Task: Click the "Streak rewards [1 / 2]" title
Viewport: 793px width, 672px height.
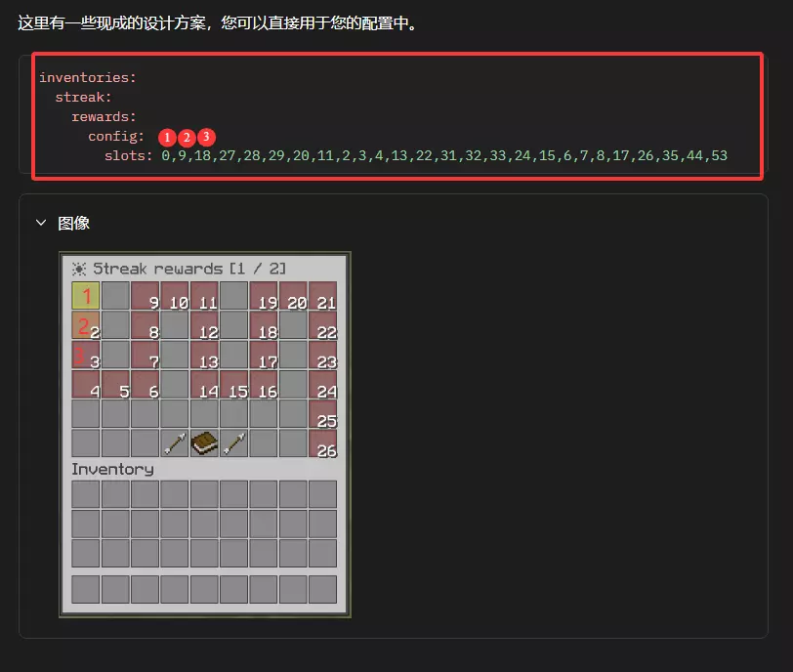Action: point(189,269)
